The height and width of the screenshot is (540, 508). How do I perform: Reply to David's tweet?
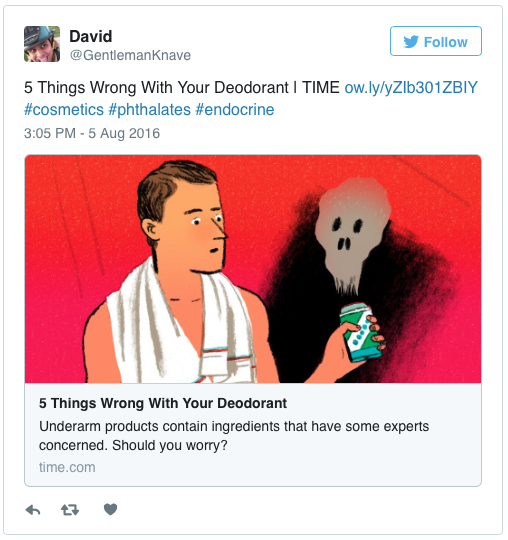click(33, 510)
